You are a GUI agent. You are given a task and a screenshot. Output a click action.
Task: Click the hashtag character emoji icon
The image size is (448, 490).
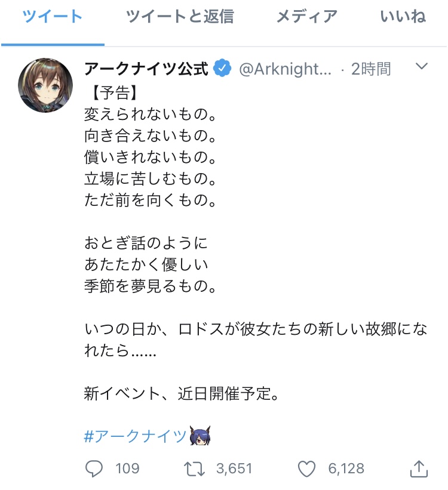point(200,436)
